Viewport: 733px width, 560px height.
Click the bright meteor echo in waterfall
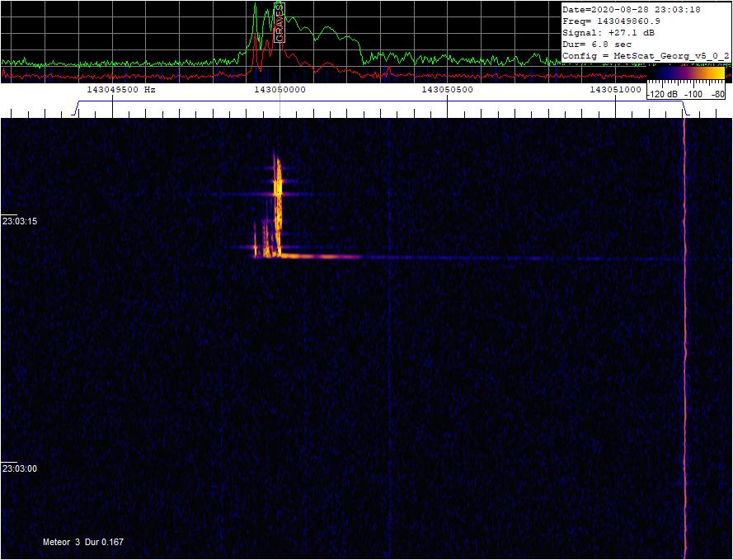click(278, 205)
